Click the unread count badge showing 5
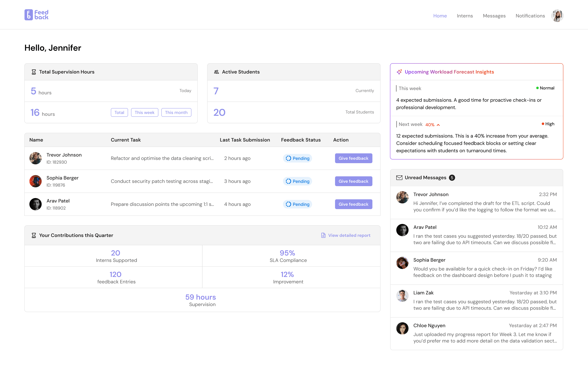 click(452, 178)
